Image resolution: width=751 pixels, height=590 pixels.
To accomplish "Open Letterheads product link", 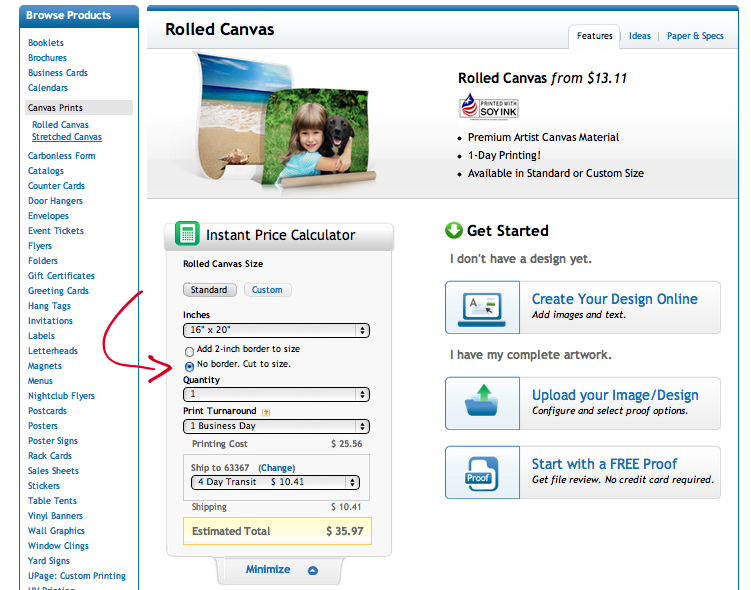I will pos(53,351).
